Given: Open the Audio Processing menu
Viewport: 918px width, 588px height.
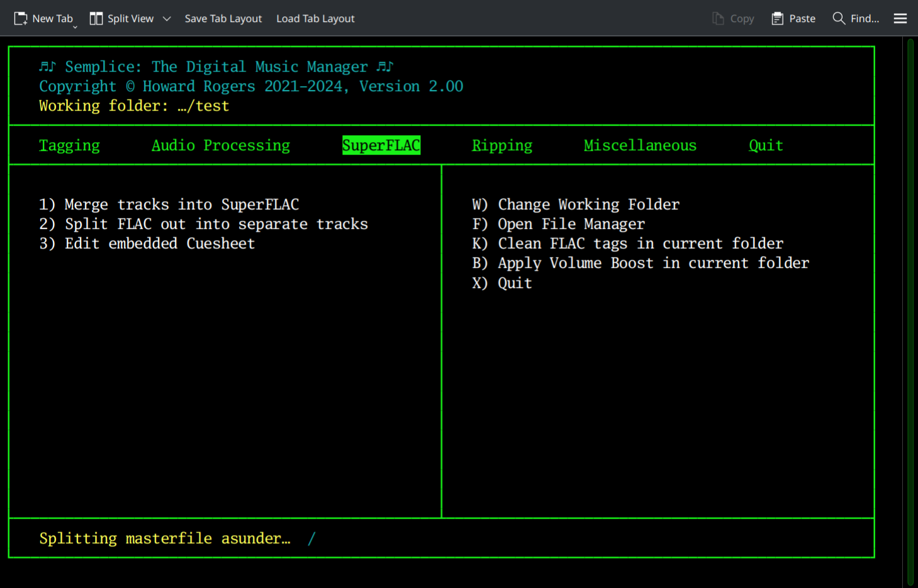Looking at the screenshot, I should coord(221,145).
